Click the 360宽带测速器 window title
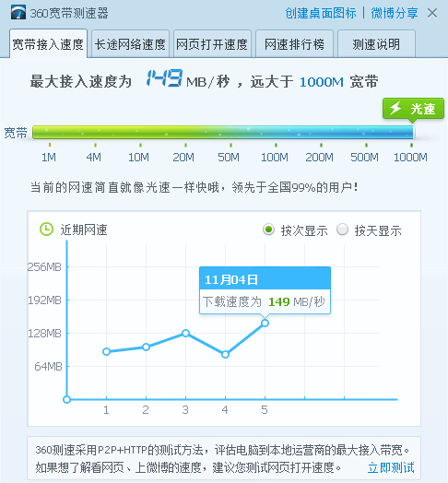Image resolution: width=448 pixels, height=483 pixels. pyautogui.click(x=69, y=13)
